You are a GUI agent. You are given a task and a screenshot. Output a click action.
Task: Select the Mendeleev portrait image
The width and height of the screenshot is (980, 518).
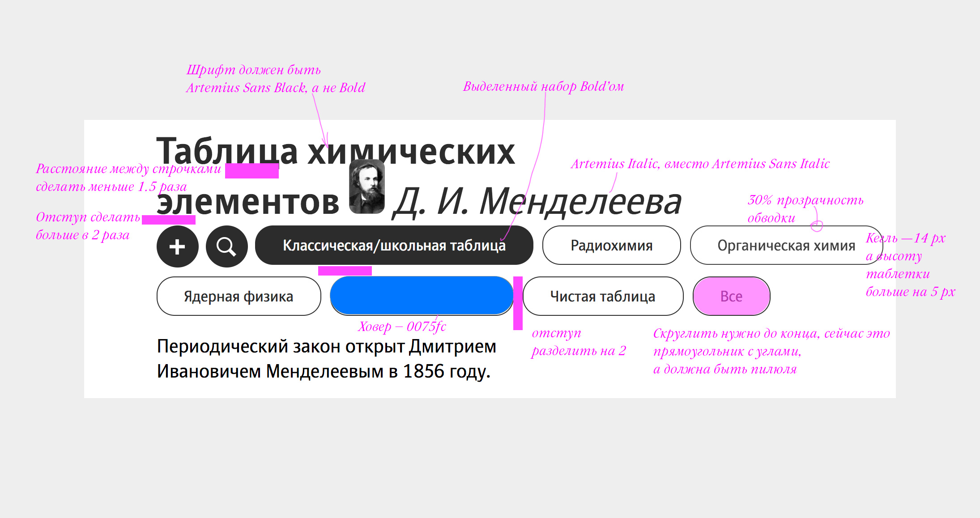(367, 187)
